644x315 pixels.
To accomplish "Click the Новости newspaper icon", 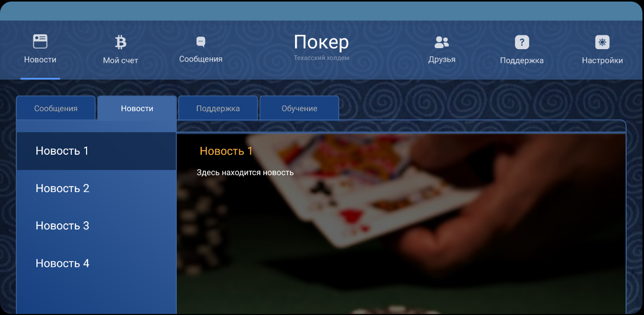I will [x=40, y=41].
